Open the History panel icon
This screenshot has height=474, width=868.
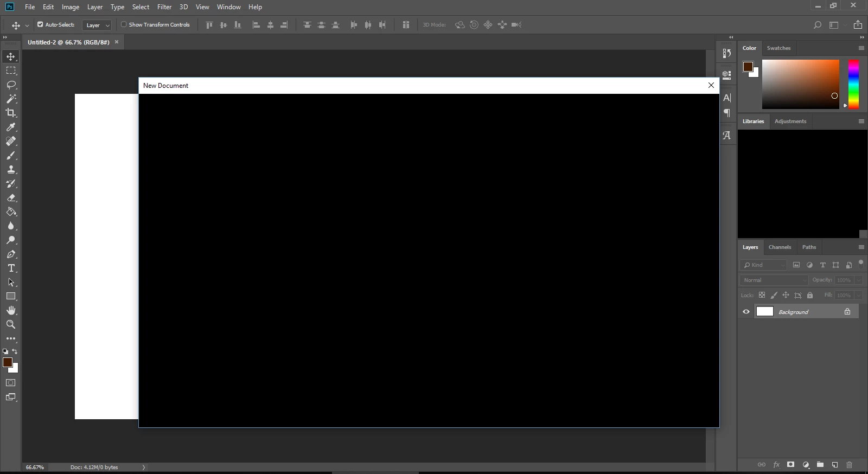point(727,53)
